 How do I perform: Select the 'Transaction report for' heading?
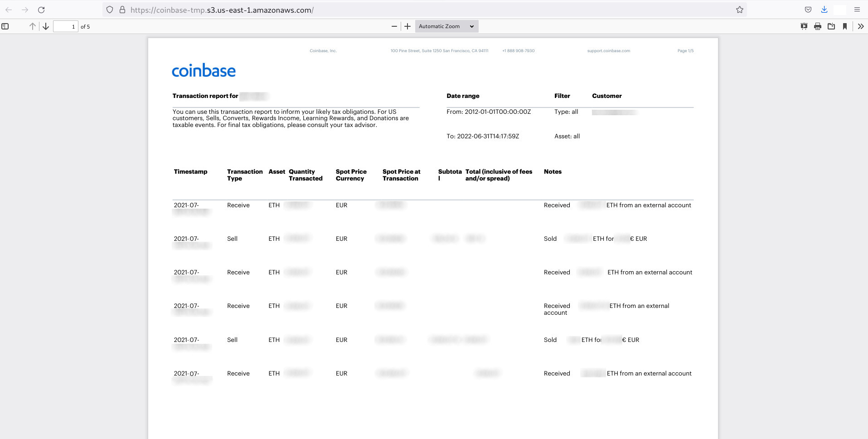pyautogui.click(x=205, y=96)
